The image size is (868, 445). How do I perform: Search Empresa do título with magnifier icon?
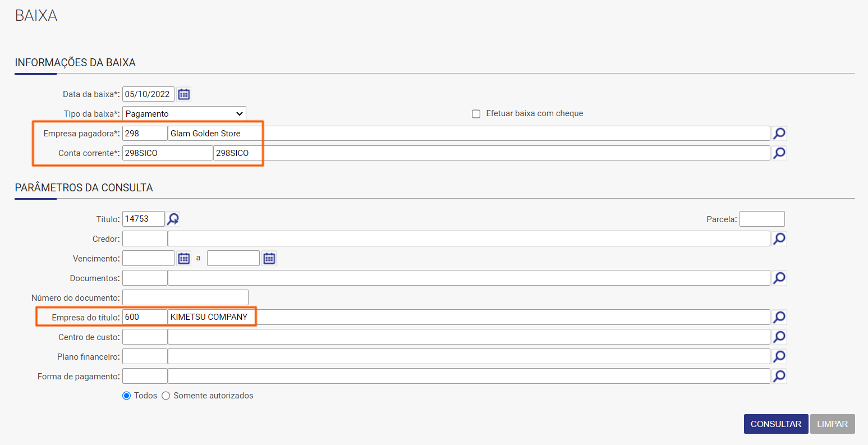point(779,317)
